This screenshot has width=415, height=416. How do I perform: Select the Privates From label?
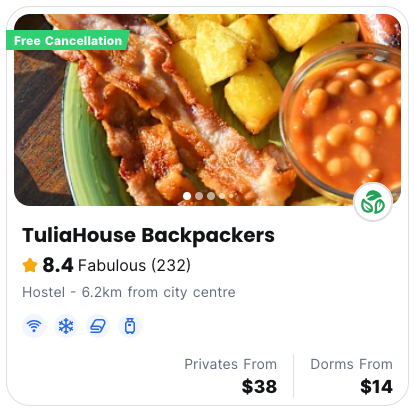231,364
